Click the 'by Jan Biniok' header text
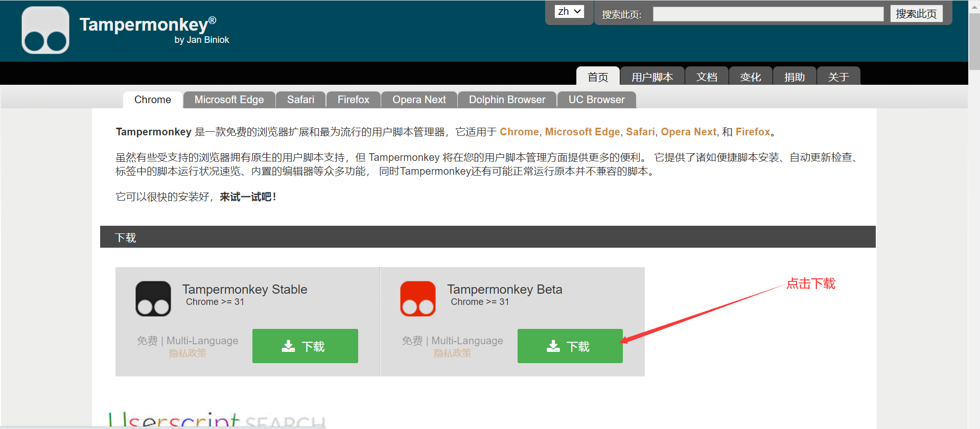 202,40
